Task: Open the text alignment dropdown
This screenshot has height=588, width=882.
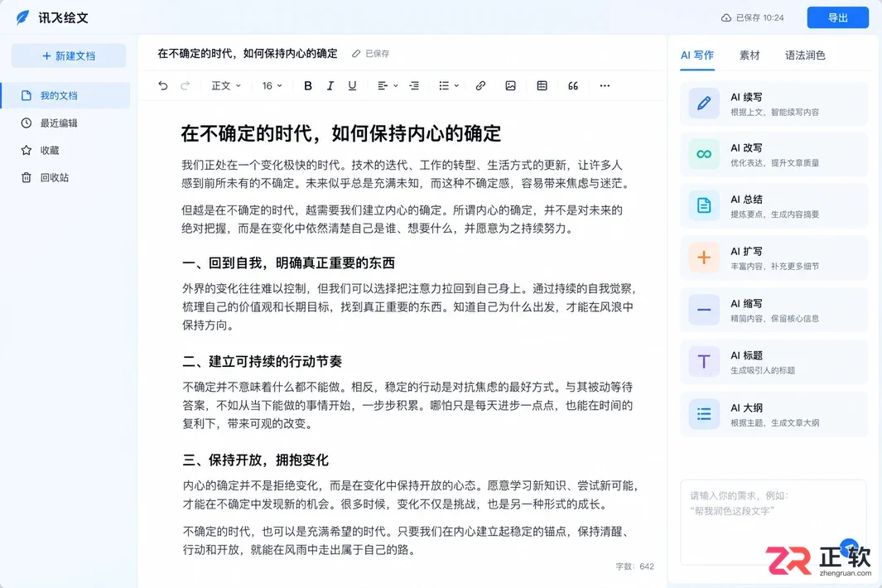Action: pos(388,85)
